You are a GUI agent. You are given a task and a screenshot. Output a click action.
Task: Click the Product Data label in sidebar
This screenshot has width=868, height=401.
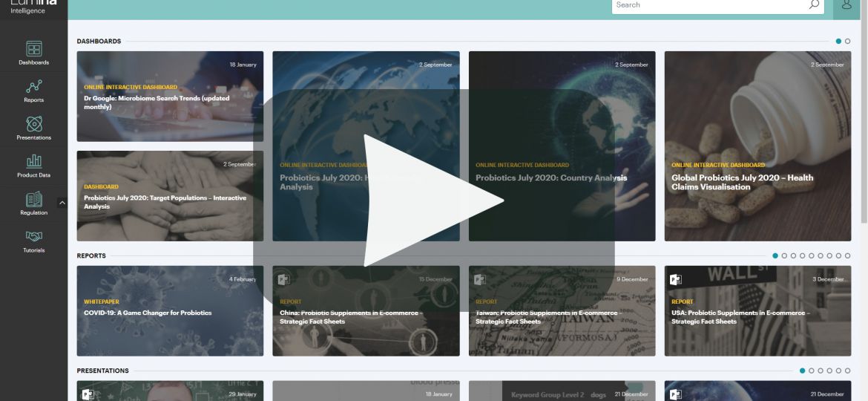[x=34, y=175]
